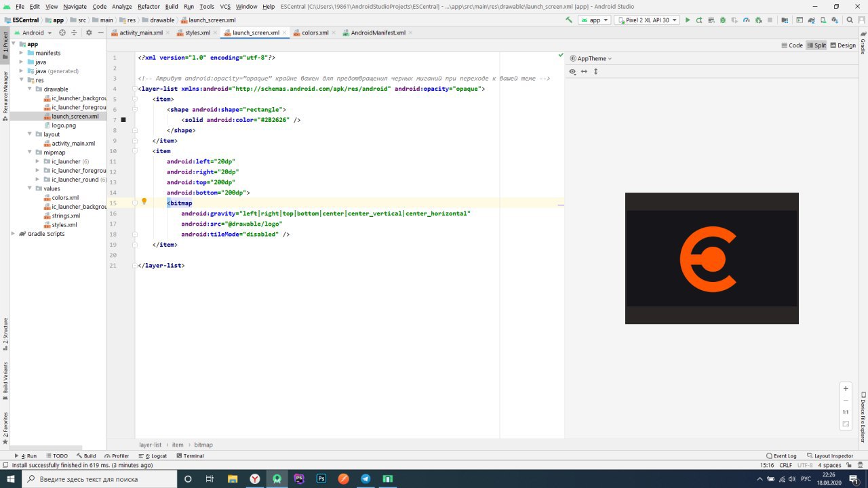The width and height of the screenshot is (868, 488).
Task: Click the lightbulb quick-fix icon on line 15
Action: (x=144, y=202)
